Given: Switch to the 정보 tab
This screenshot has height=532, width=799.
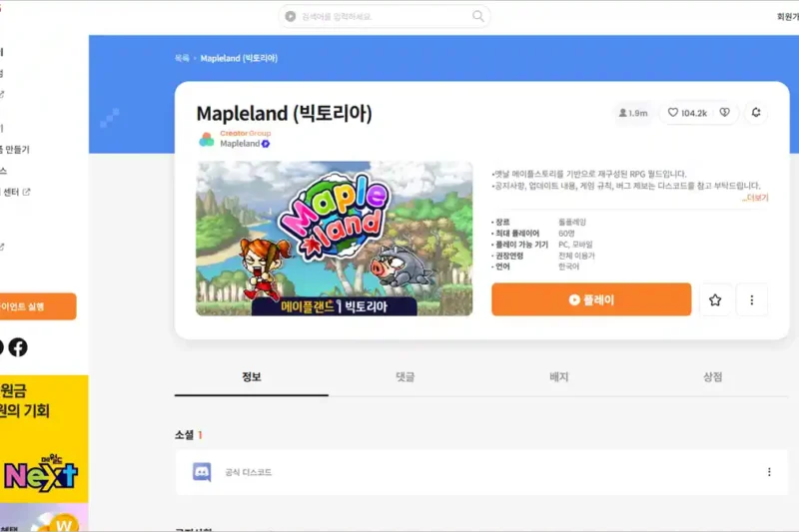Looking at the screenshot, I should click(x=252, y=377).
